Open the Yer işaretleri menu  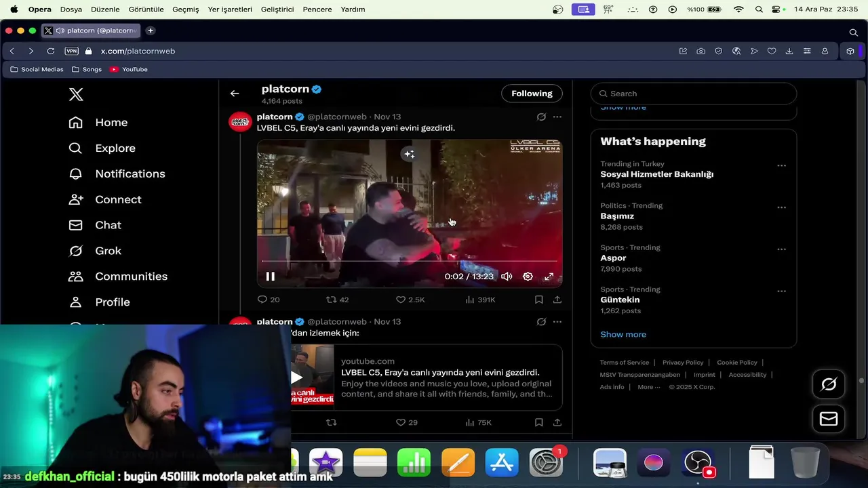pos(230,9)
